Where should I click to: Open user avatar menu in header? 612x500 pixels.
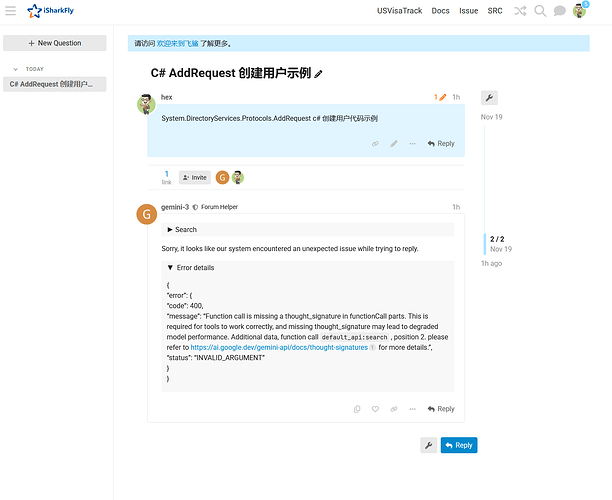(x=580, y=11)
